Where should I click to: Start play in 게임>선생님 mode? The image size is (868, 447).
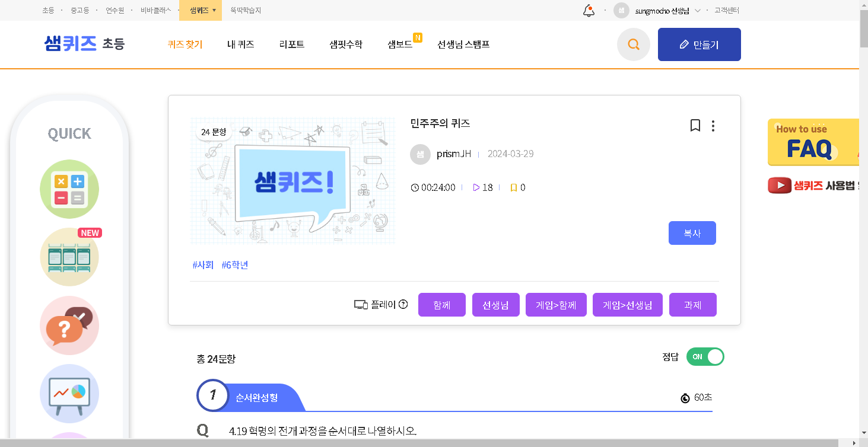(x=628, y=305)
